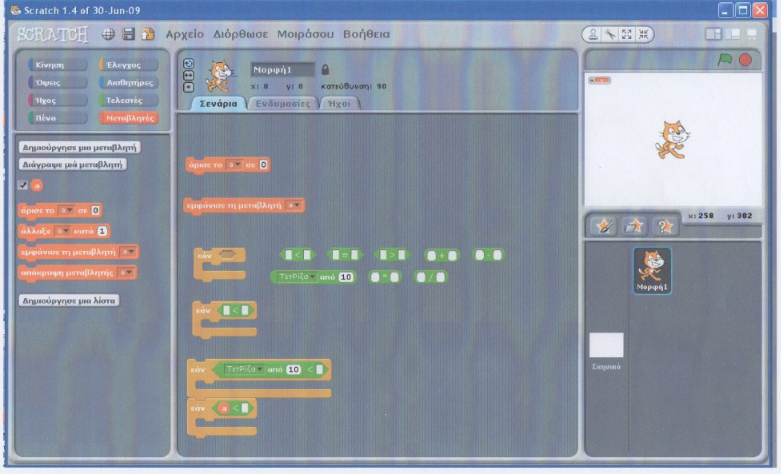Click Δημιούργησε μια λίστα button
The height and width of the screenshot is (474, 781).
tap(69, 301)
